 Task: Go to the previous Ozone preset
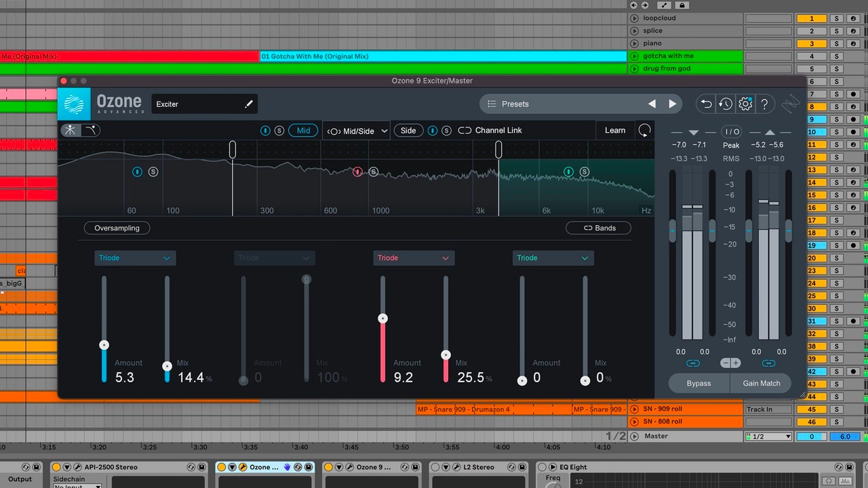pos(652,104)
